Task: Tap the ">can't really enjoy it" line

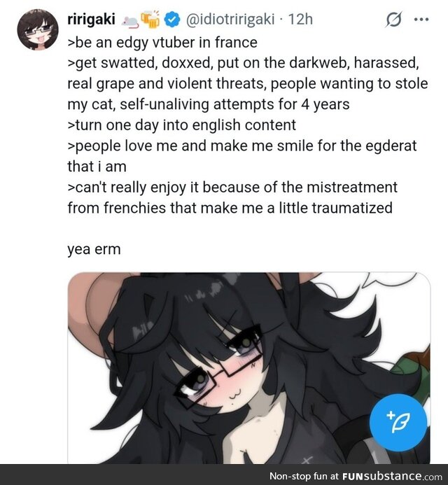Action: coord(232,188)
